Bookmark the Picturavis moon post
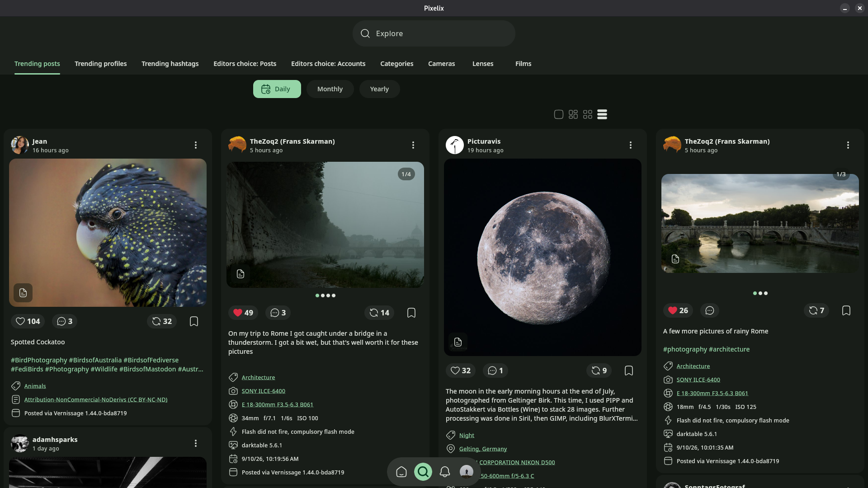 tap(629, 371)
